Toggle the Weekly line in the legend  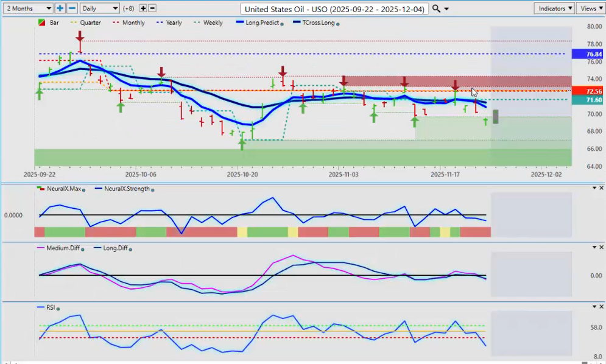[208, 23]
